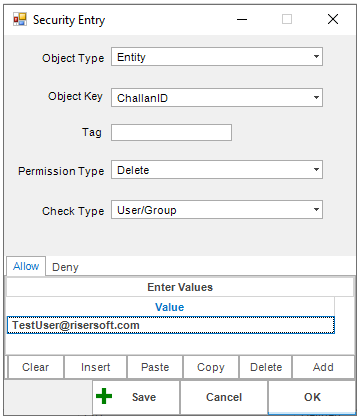Click the Cancel button
This screenshot has height=418, width=360.
coord(224,397)
